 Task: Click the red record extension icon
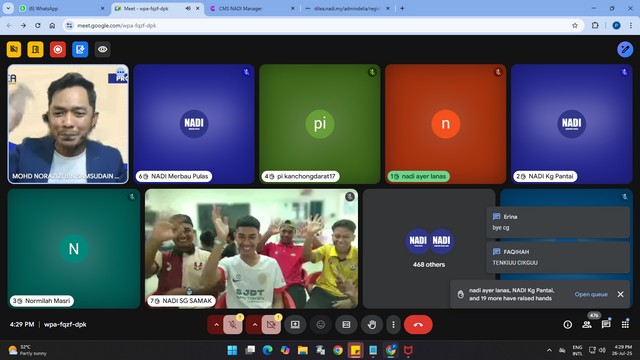58,49
